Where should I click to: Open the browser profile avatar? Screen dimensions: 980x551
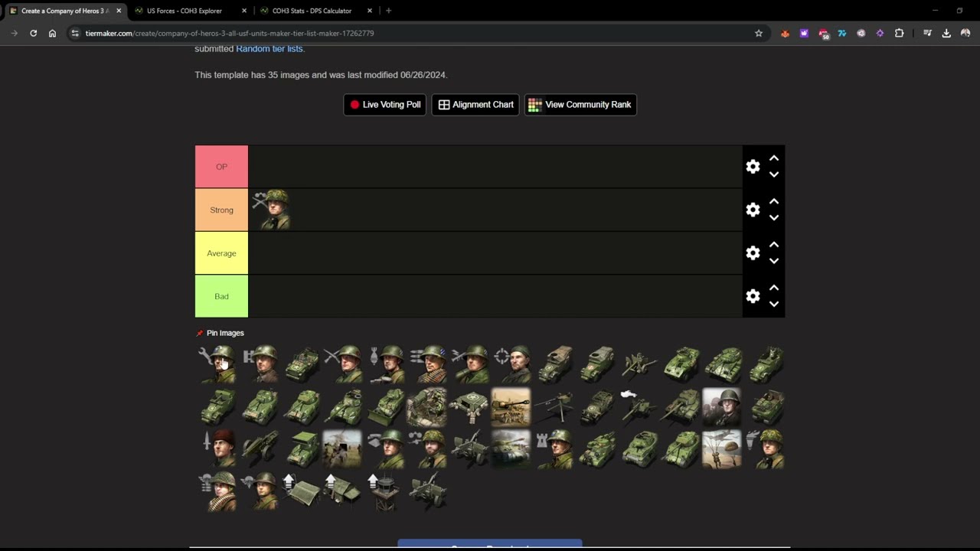pos(965,33)
